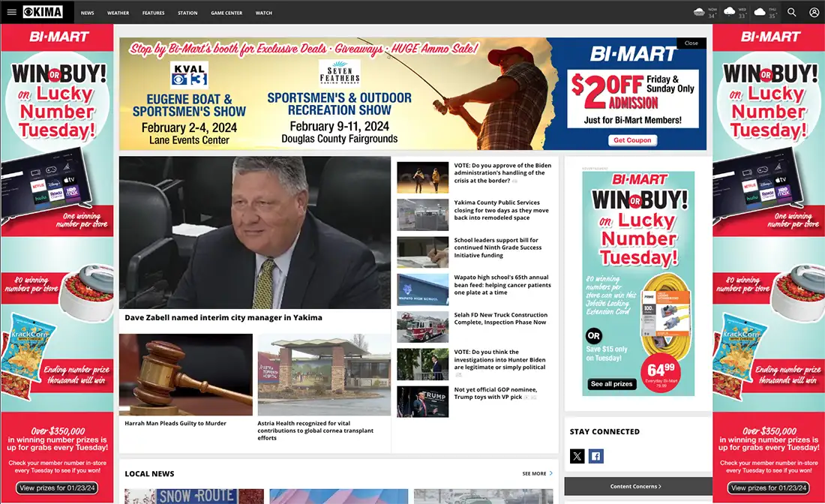Image resolution: width=825 pixels, height=504 pixels.
Task: Click the See More chevron arrow
Action: click(x=551, y=473)
